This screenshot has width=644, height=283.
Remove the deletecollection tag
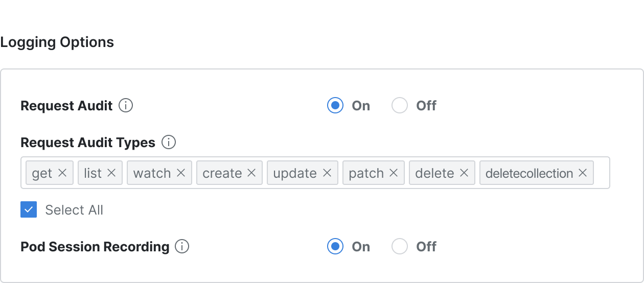[x=583, y=173]
